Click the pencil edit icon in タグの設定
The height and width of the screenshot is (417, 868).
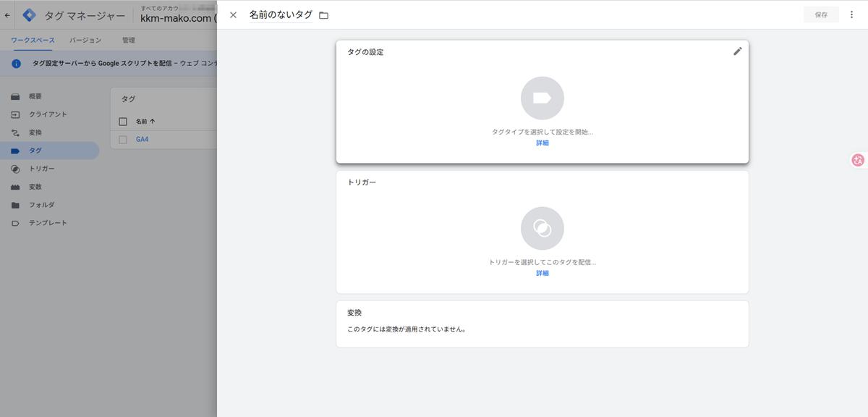[x=737, y=51]
